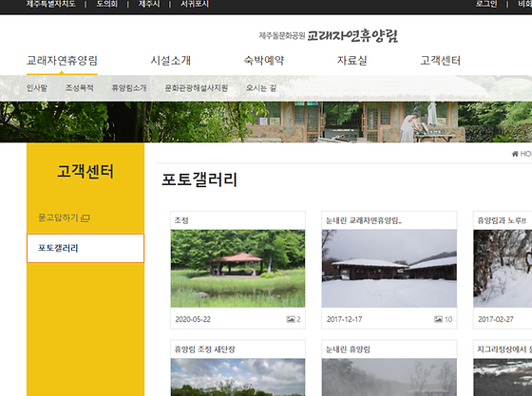Viewport: 532px width, 396px height.
Task: Click the date 2017-02-27
Action: 496,319
